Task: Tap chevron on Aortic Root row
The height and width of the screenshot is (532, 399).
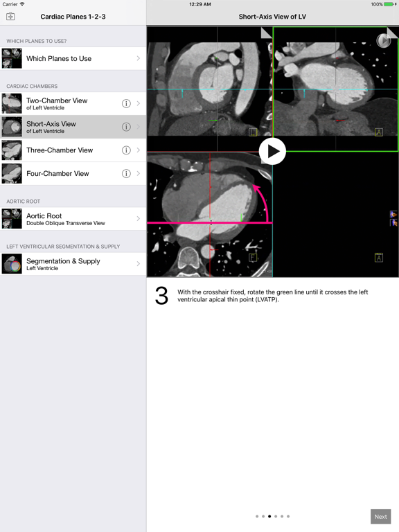Action: point(139,219)
